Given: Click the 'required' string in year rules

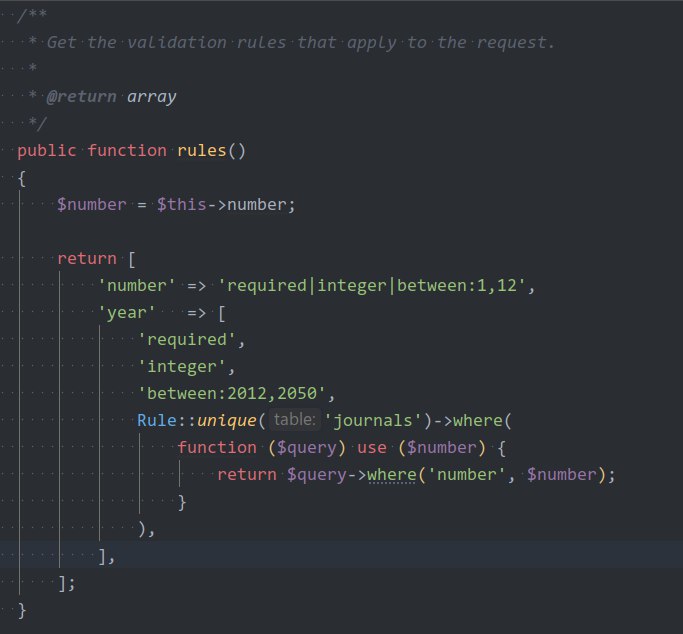Looking at the screenshot, I should (187, 340).
